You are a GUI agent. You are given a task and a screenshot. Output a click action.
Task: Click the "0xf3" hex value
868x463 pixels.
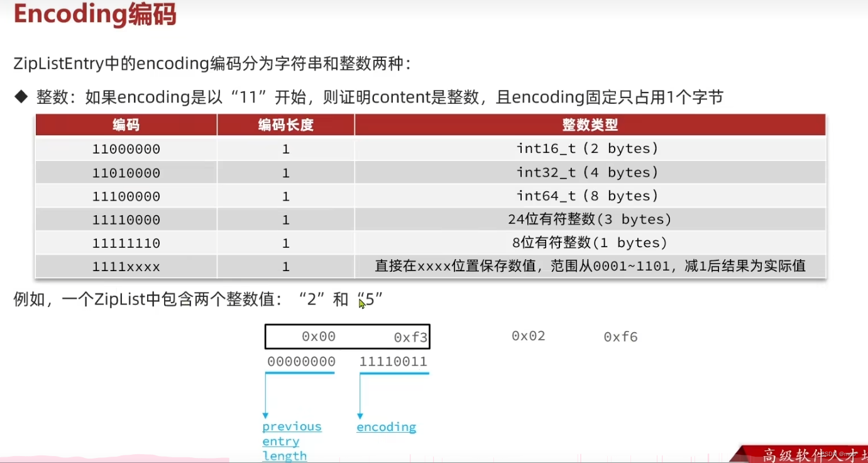(x=411, y=338)
